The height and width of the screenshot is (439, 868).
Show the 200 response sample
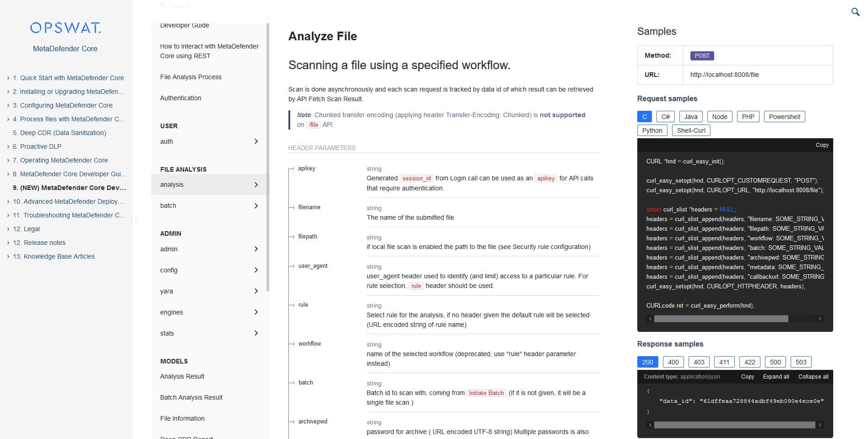(647, 362)
